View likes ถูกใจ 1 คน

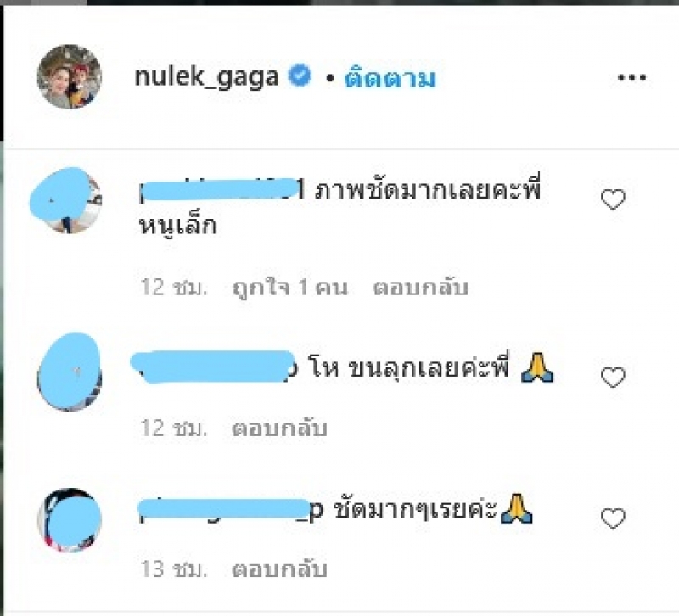pos(290,288)
